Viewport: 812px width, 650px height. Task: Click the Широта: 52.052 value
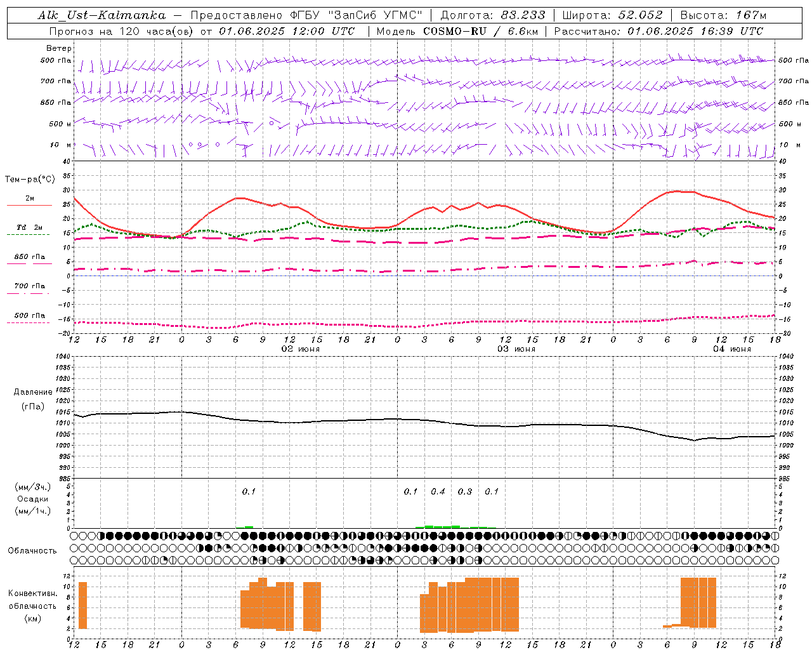[x=613, y=15]
